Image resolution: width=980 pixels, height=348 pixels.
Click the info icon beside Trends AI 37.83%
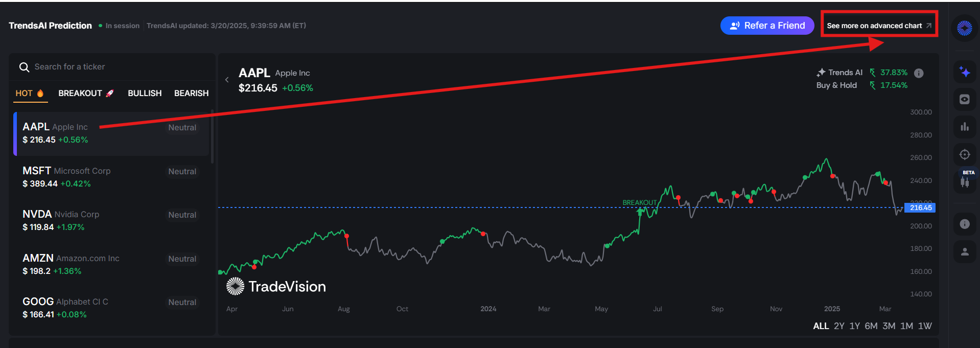[919, 73]
